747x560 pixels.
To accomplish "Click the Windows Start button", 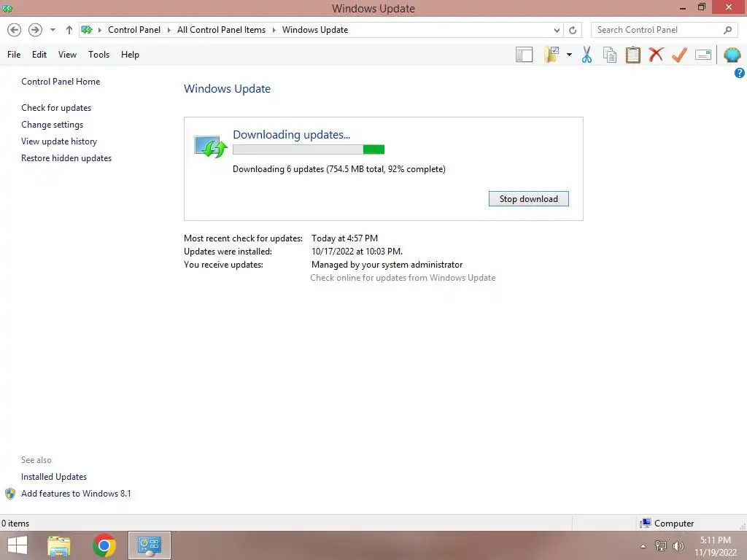I will point(18,545).
